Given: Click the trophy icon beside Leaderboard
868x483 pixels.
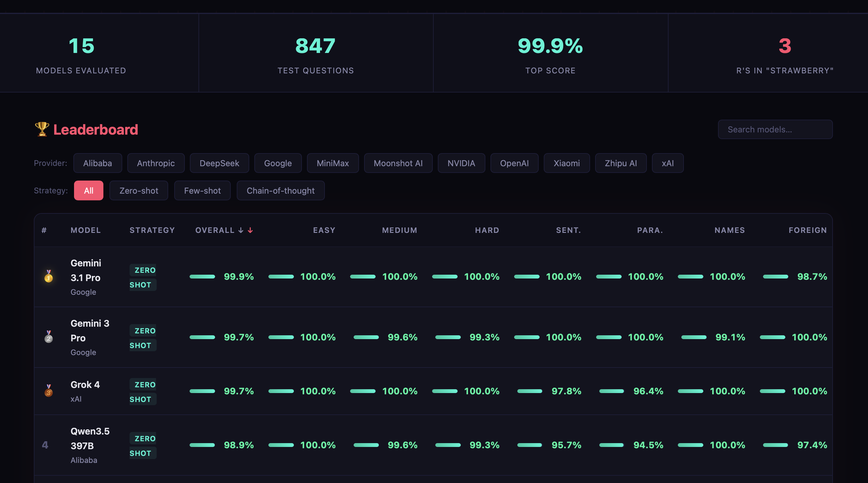Looking at the screenshot, I should tap(42, 129).
